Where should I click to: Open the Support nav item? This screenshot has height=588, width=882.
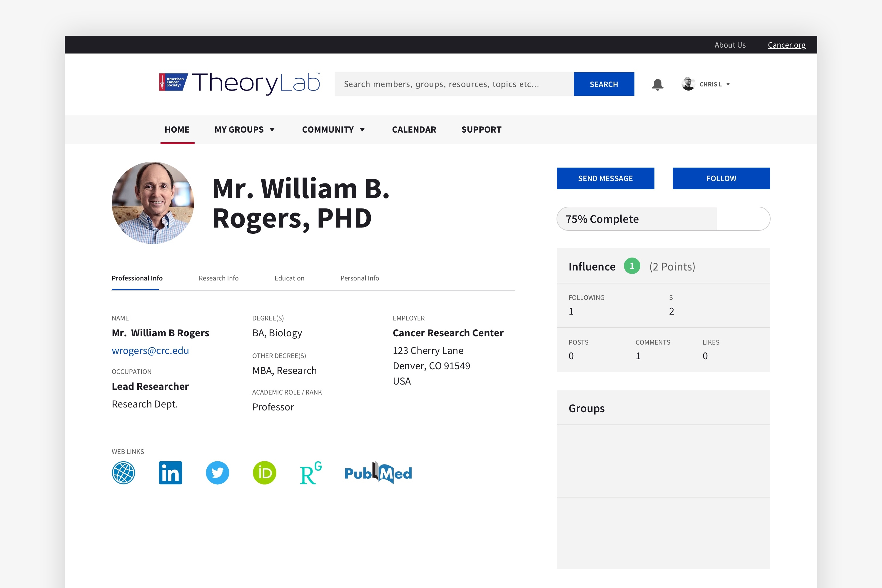click(x=481, y=129)
